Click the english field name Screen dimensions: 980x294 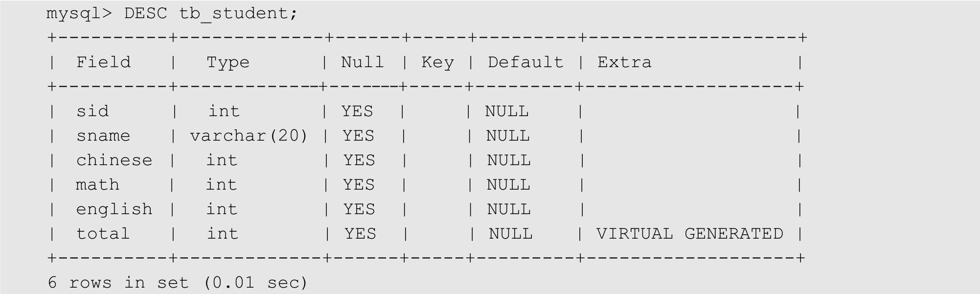tap(114, 210)
